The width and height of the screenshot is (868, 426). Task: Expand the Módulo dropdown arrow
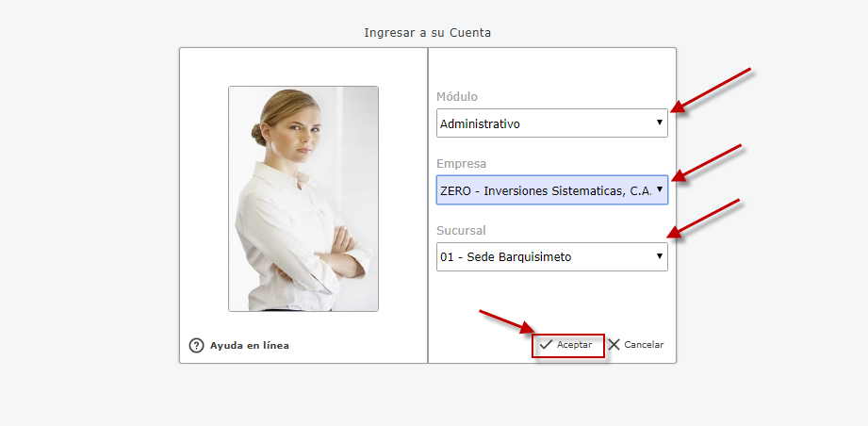click(x=659, y=123)
